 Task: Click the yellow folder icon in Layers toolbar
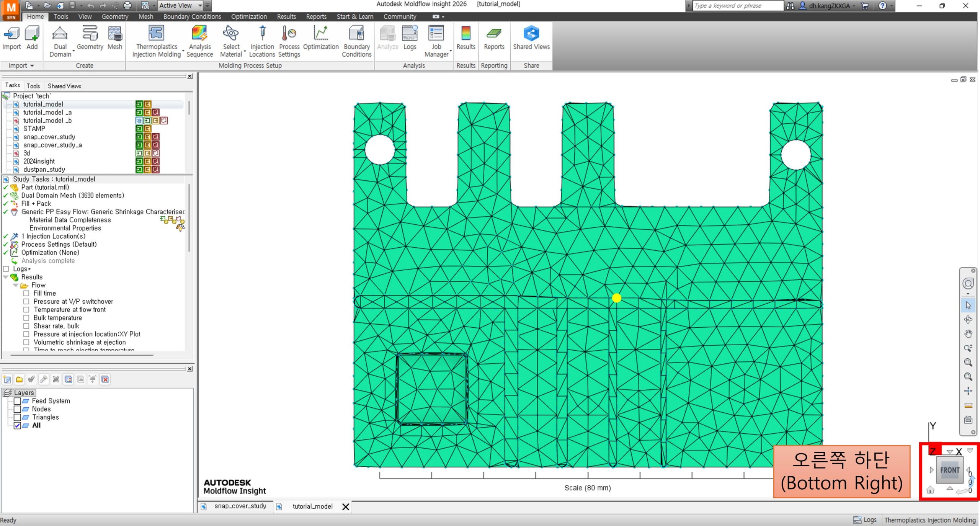(x=19, y=379)
